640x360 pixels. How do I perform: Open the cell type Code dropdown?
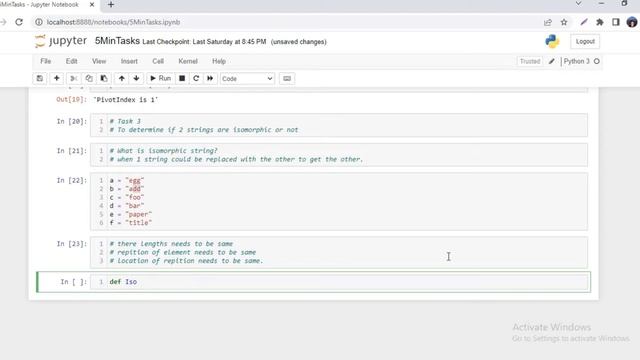click(247, 78)
